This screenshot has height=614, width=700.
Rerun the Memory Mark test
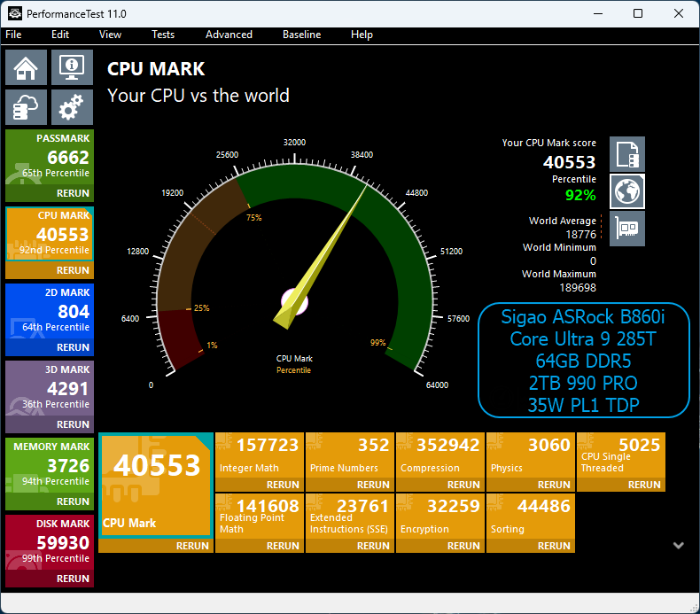[x=73, y=501]
